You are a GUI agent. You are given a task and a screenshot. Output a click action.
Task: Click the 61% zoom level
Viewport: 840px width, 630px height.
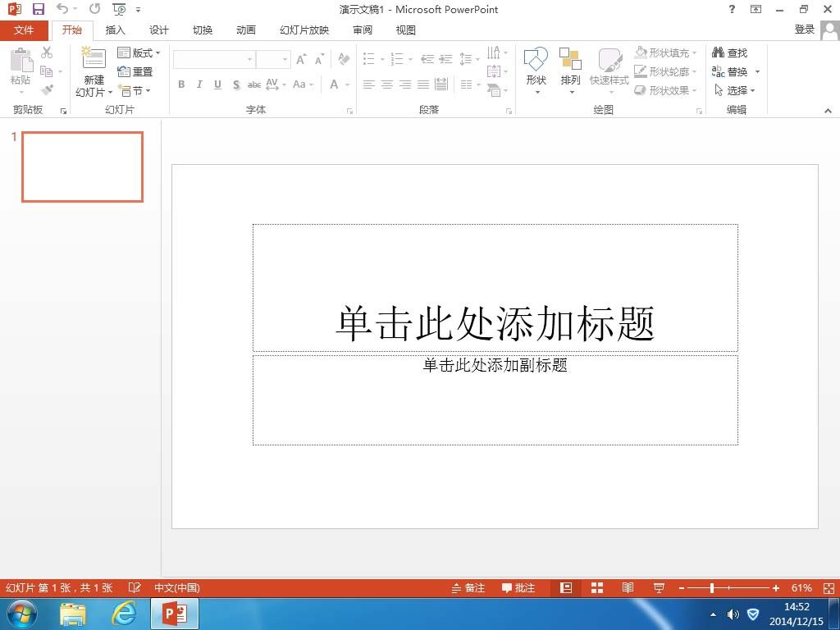click(801, 588)
